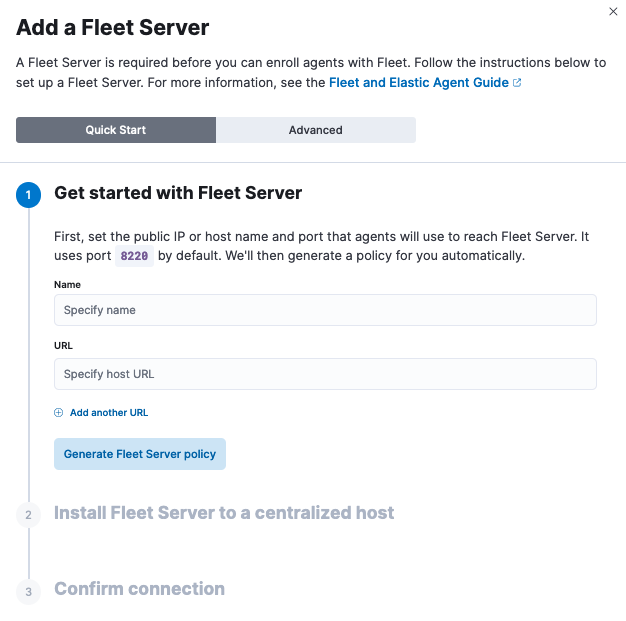Click the plus icon for adding a URL
The height and width of the screenshot is (621, 626).
59,412
